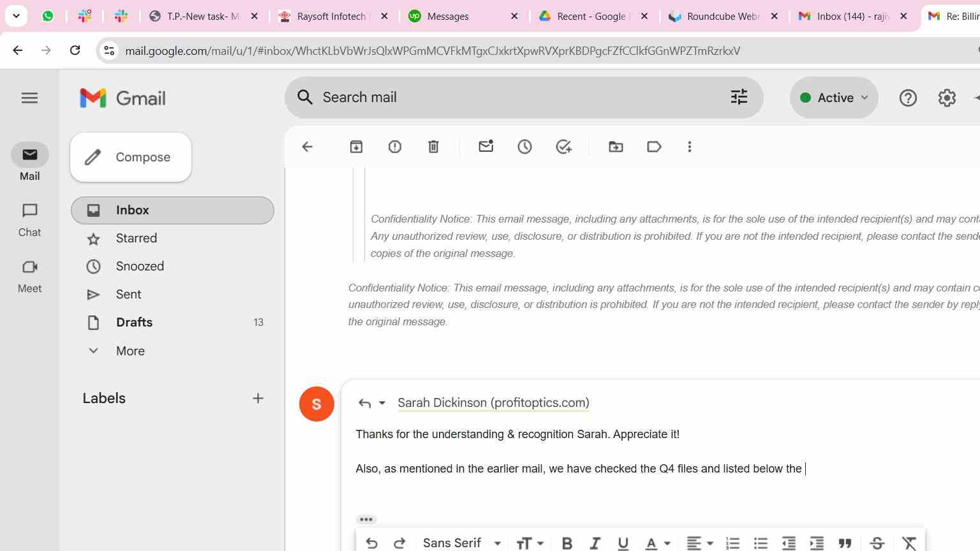Screen dimensions: 980x551
Task: Open the search options filter icon
Action: pos(739,97)
